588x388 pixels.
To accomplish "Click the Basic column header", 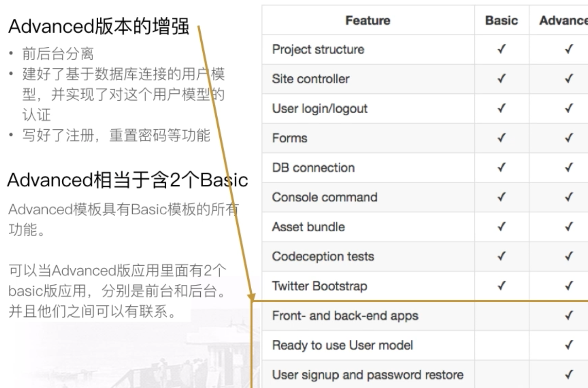I will 501,20.
